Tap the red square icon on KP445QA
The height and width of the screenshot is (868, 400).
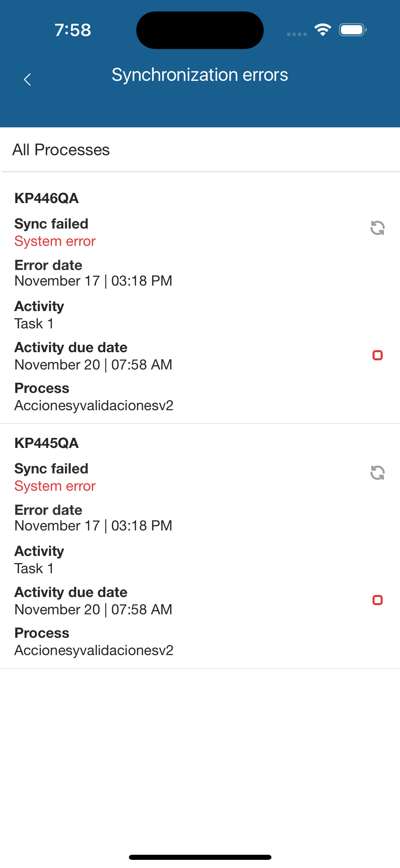377,600
